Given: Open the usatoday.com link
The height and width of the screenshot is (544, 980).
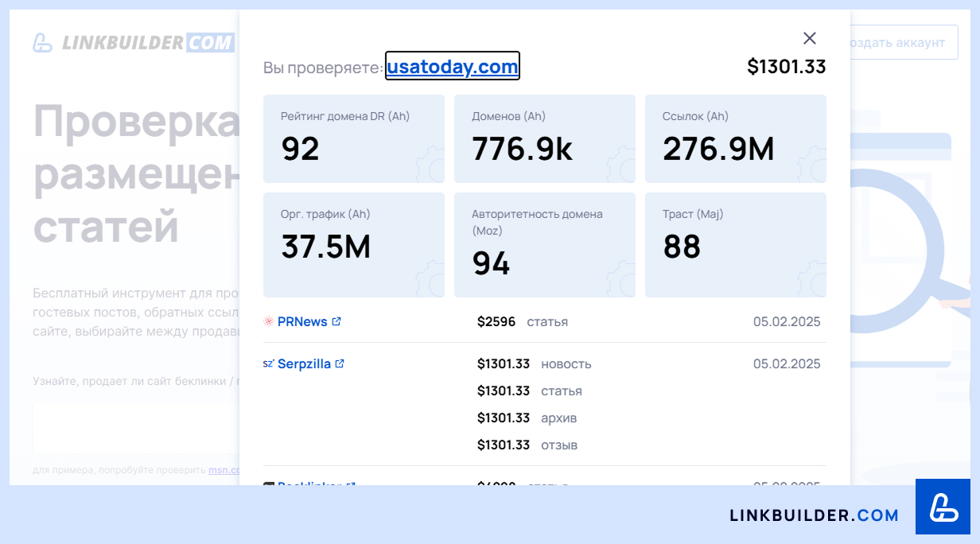Looking at the screenshot, I should coord(453,67).
